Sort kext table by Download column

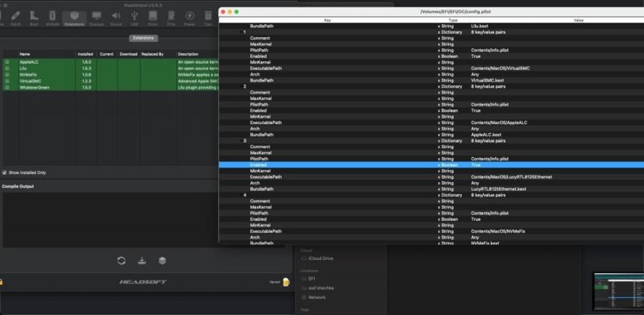[129, 54]
